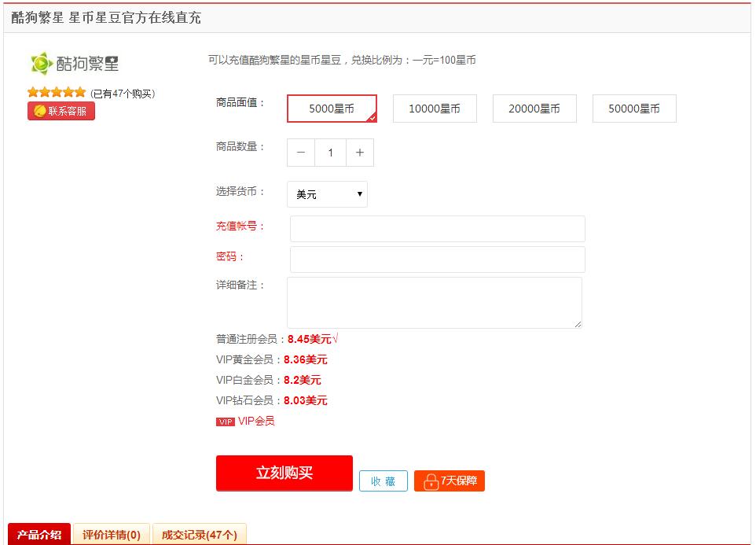The image size is (756, 545).
Task: Click the 7天保障 guarantee button
Action: [450, 481]
